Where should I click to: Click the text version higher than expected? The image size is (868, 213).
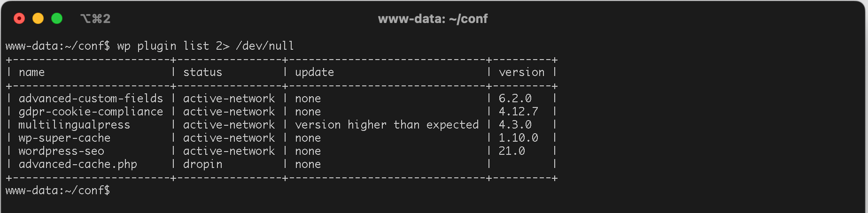[x=387, y=125]
